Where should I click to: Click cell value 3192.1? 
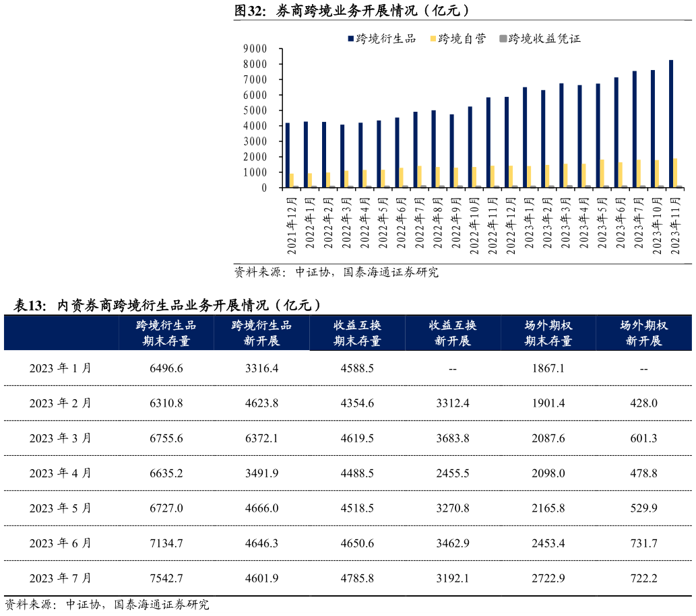tap(453, 579)
